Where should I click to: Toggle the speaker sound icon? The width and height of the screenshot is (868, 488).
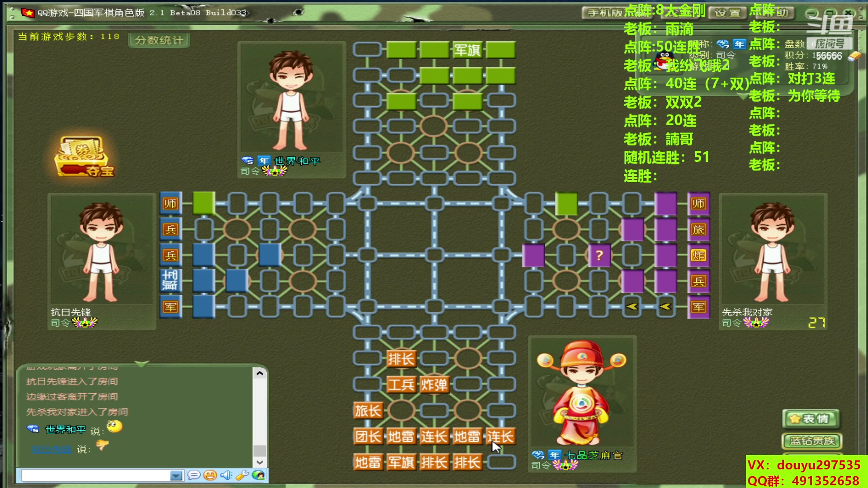226,475
